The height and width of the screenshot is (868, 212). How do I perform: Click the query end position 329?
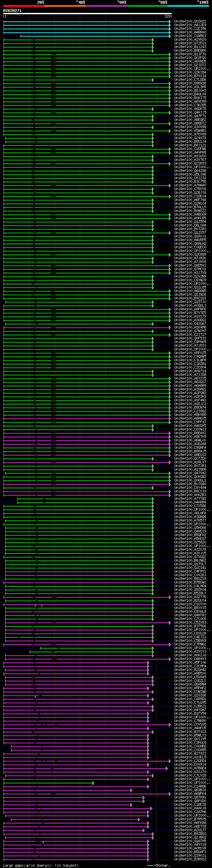[x=168, y=16]
